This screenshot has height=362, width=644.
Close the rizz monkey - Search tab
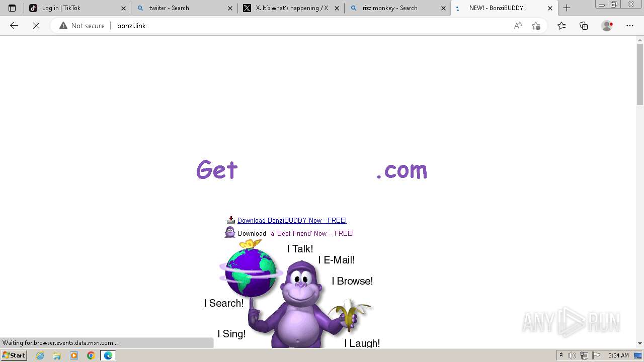[x=443, y=8]
